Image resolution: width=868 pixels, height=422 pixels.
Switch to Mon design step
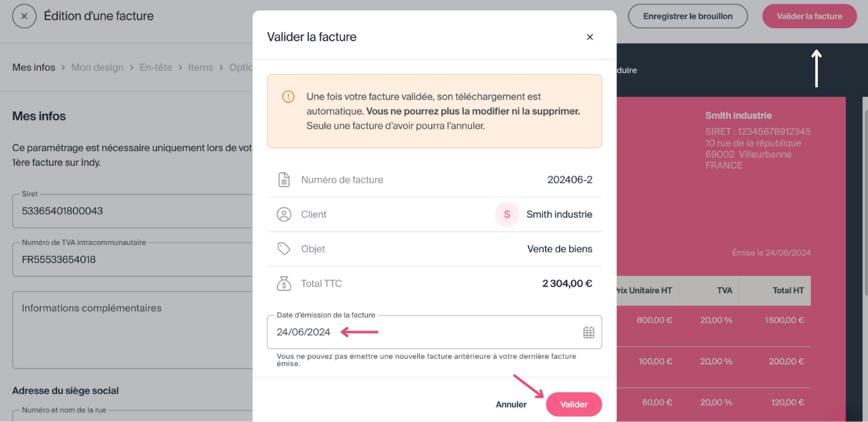pyautogui.click(x=97, y=68)
